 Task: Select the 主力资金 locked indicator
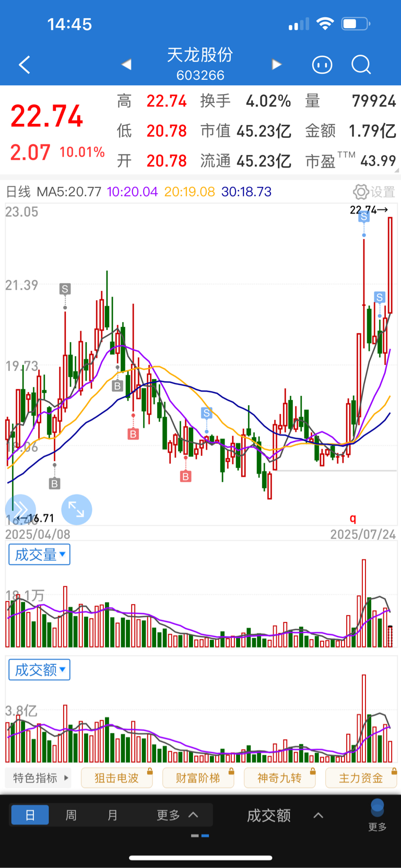[361, 778]
